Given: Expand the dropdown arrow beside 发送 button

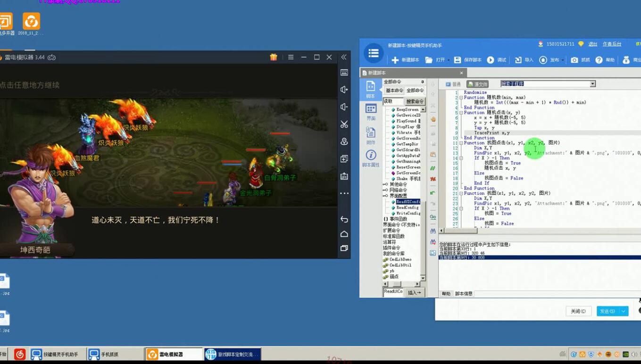Looking at the screenshot, I should point(624,311).
